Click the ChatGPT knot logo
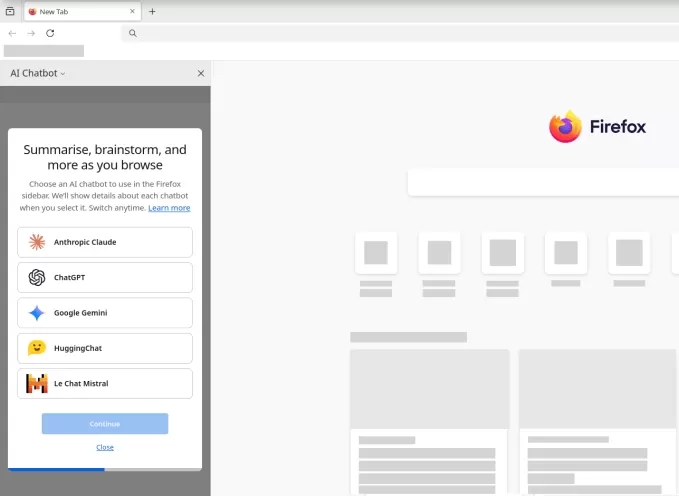The width and height of the screenshot is (679, 496). (37, 277)
